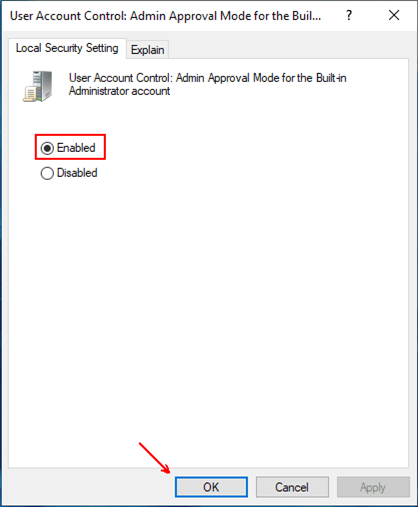Click the 'Administrator account' line of policy description
This screenshot has height=507, width=418.
click(119, 91)
